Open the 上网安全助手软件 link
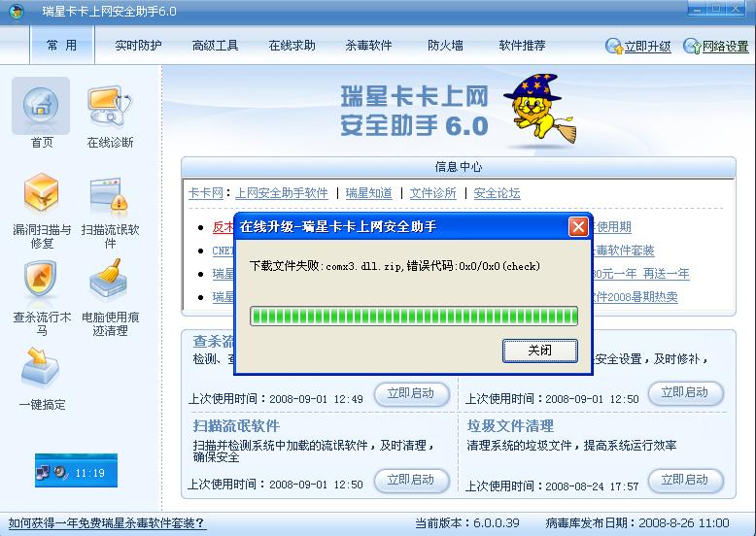756x536 pixels. coord(282,193)
